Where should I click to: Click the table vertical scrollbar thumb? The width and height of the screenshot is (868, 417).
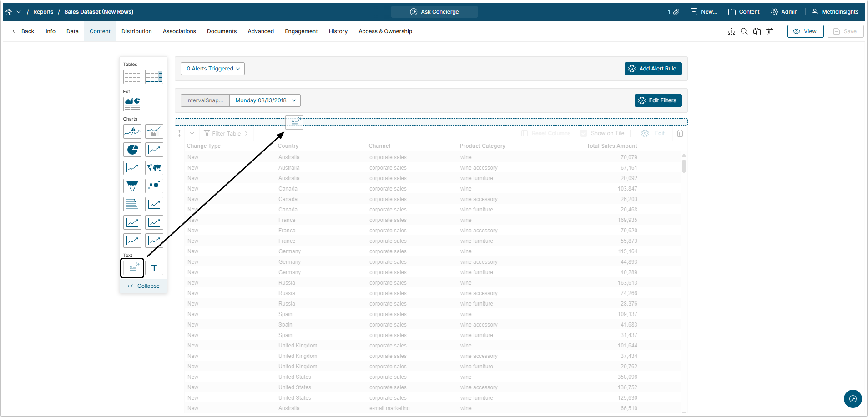point(684,166)
